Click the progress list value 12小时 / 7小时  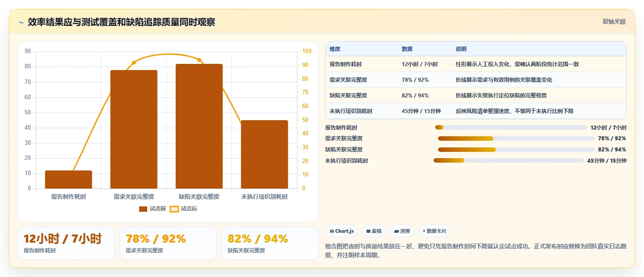[608, 128]
